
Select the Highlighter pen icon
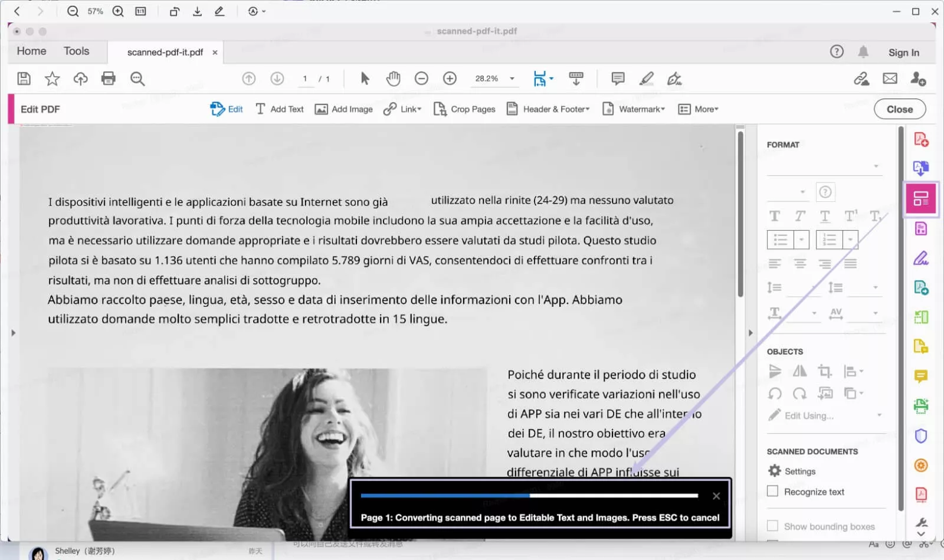pos(646,78)
